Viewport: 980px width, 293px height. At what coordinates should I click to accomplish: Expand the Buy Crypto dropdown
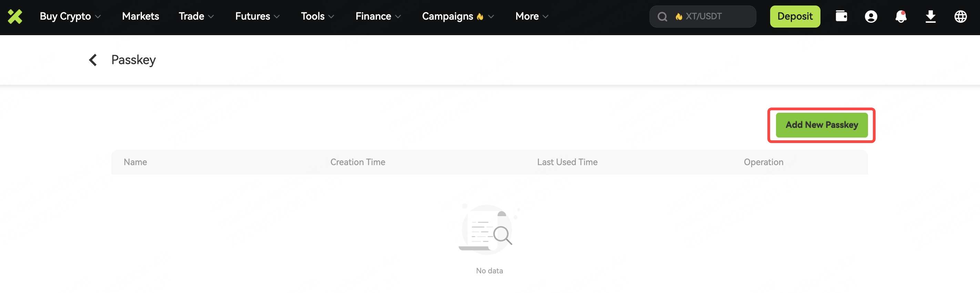70,16
